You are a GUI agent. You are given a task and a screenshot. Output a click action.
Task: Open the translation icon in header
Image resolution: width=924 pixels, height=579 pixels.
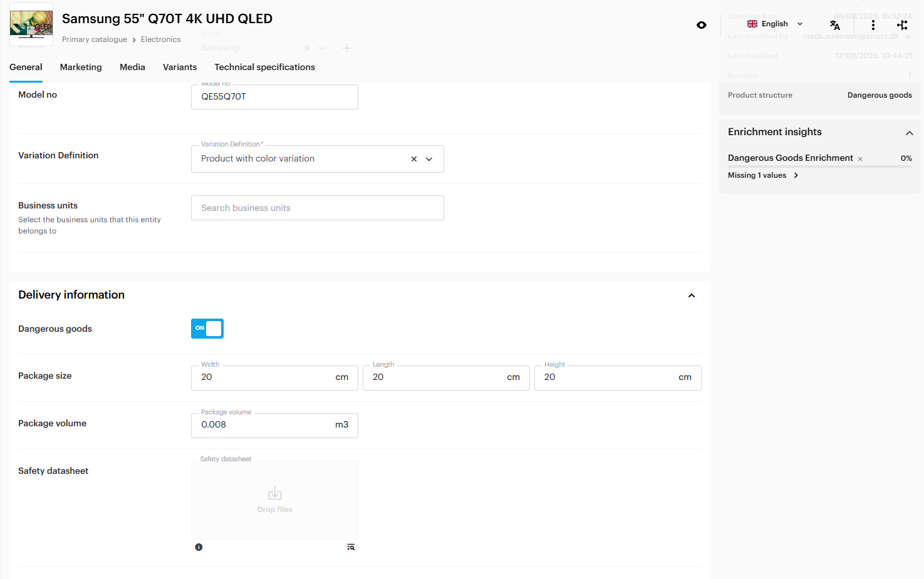tap(834, 25)
